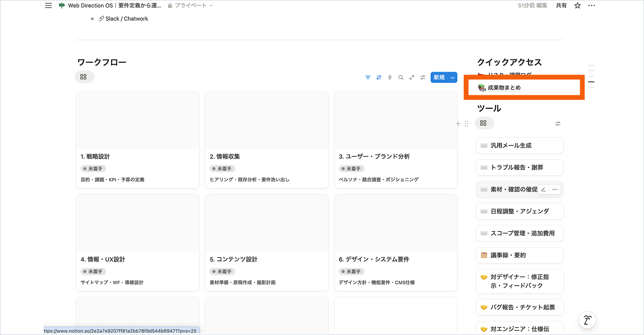Open the 1. 戦略設計 workflow card
644x335 pixels.
click(138, 140)
